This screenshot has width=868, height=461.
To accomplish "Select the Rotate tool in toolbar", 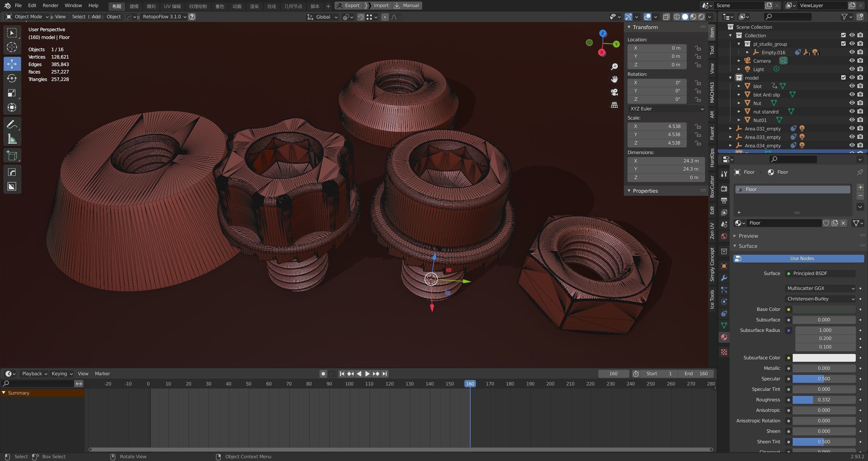I will click(x=12, y=78).
